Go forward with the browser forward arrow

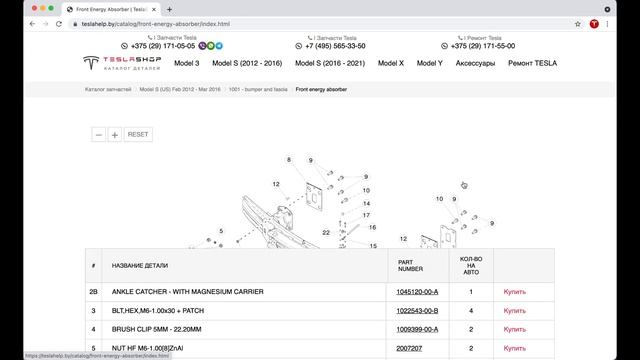tap(45, 24)
